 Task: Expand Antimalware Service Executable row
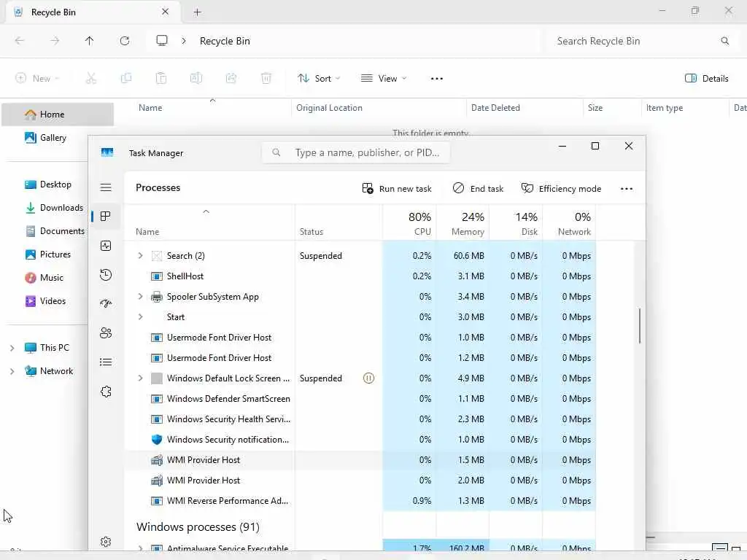pyautogui.click(x=140, y=548)
